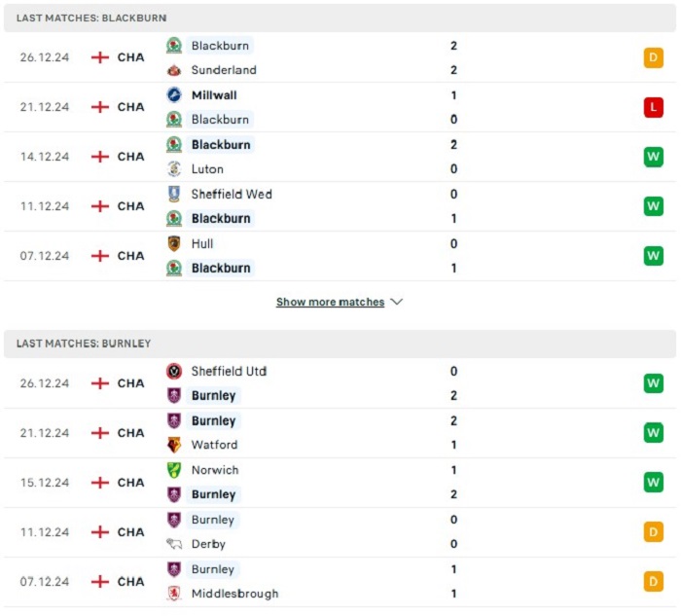
Task: Click the Sheffield Wed club crest
Action: click(174, 194)
